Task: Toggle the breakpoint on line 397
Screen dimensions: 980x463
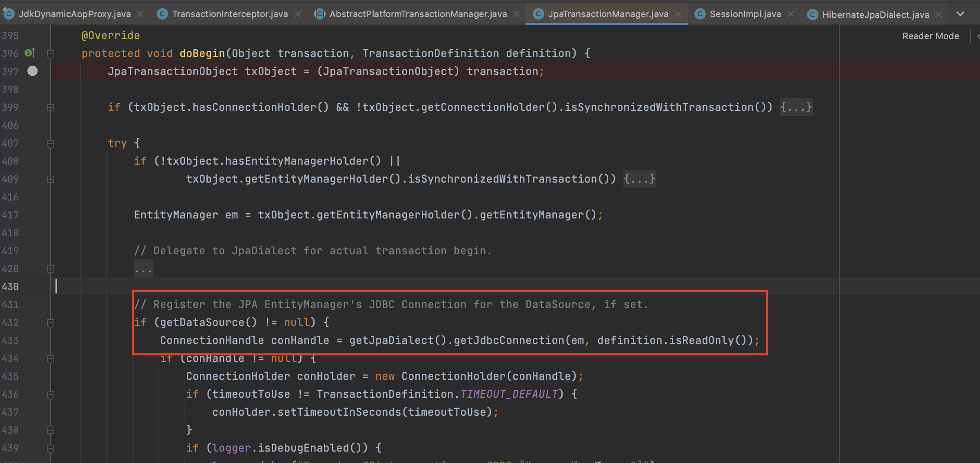Action: [33, 71]
